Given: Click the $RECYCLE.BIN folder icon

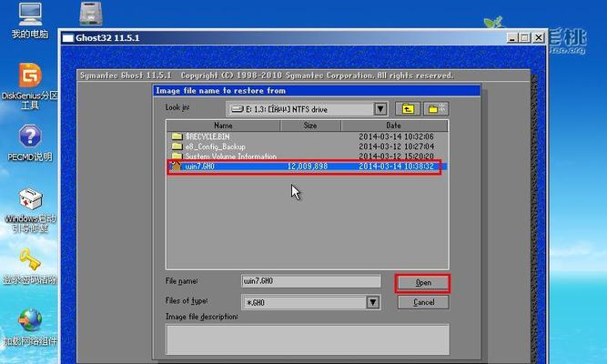Looking at the screenshot, I should click(177, 136).
